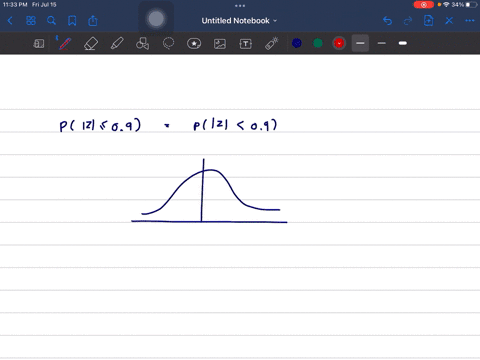Select the Highlighter tool

[x=117, y=43]
